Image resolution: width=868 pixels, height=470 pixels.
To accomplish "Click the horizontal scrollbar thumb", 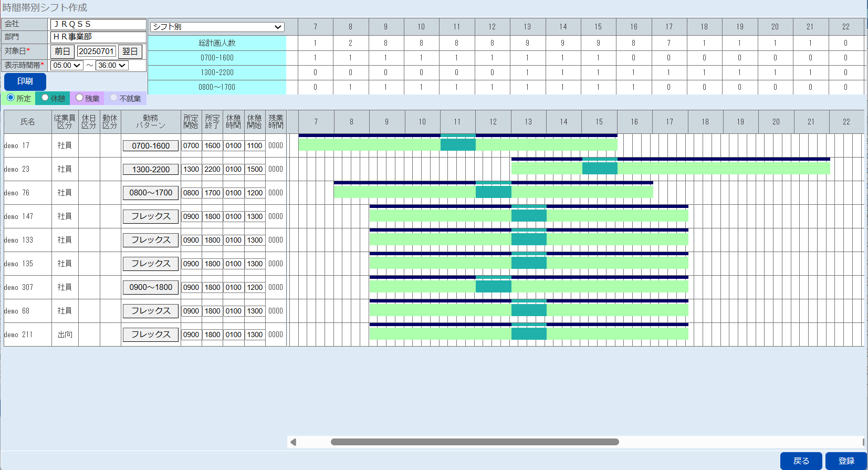I will click(475, 442).
